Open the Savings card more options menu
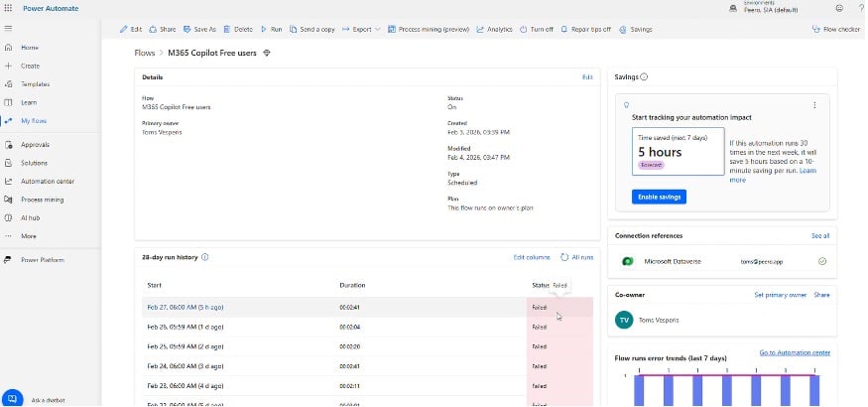Screen dimensions: 868x407 [x=814, y=105]
